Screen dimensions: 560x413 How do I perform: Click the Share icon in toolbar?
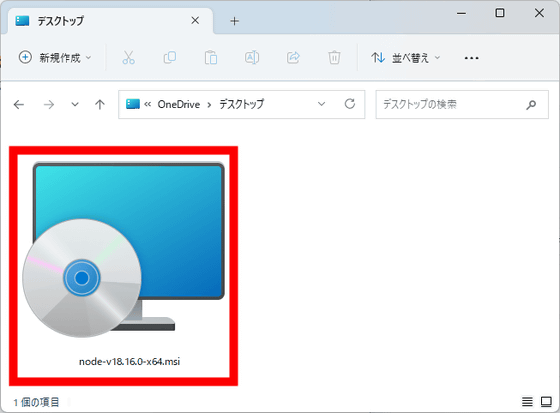pyautogui.click(x=293, y=58)
